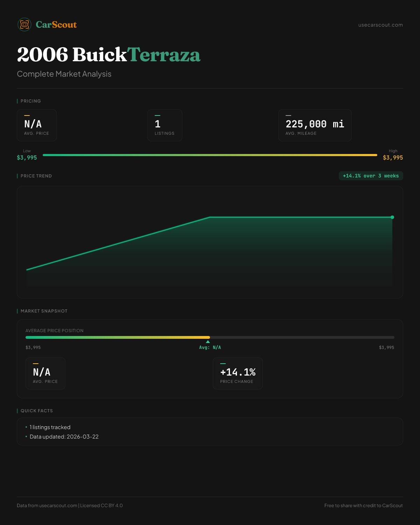Select the top Avg. Price N/A card
This screenshot has width=420, height=525.
click(x=37, y=125)
